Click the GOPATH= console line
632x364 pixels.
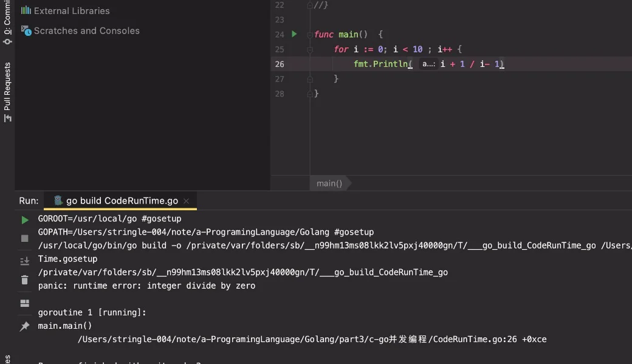[x=206, y=232]
